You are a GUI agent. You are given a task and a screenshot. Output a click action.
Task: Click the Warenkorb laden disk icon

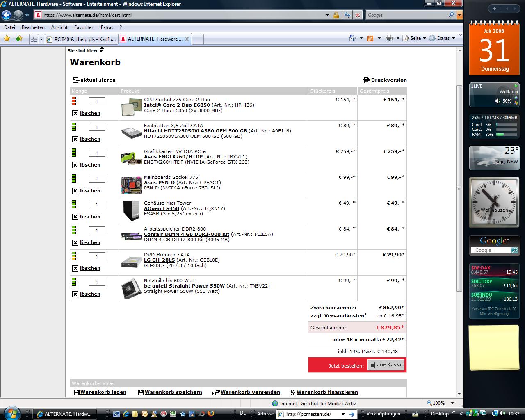76,393
